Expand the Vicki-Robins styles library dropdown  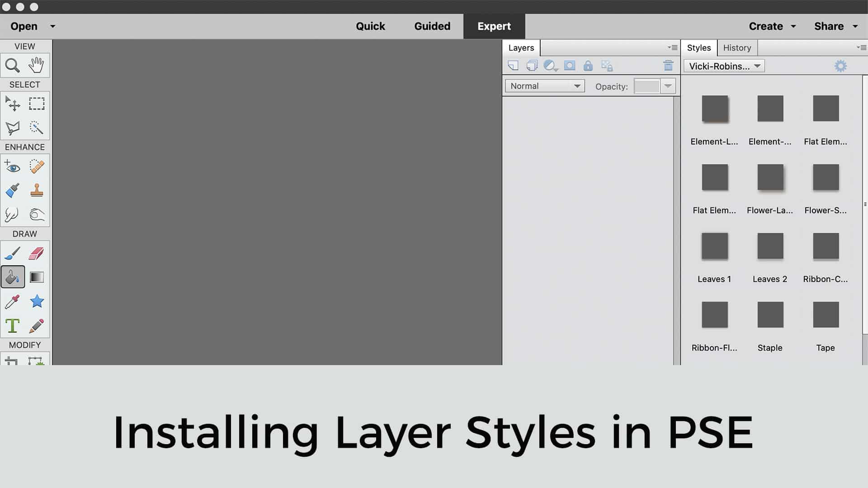click(x=724, y=66)
